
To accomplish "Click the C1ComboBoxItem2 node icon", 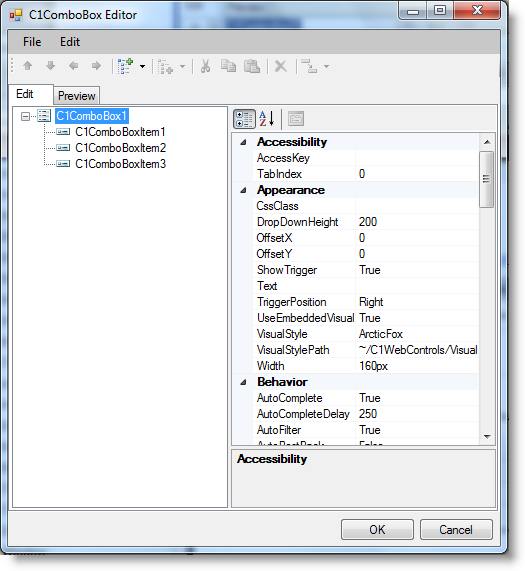I will [x=63, y=148].
